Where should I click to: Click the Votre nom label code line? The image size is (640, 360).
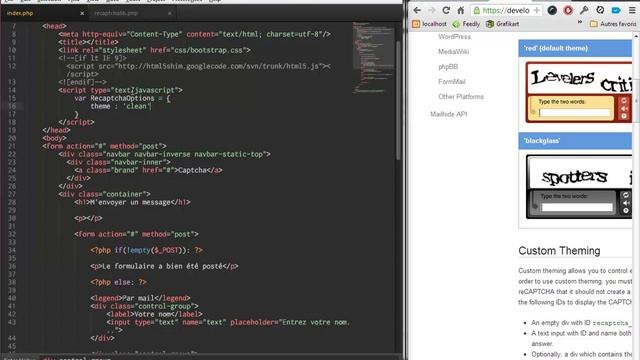click(x=154, y=314)
